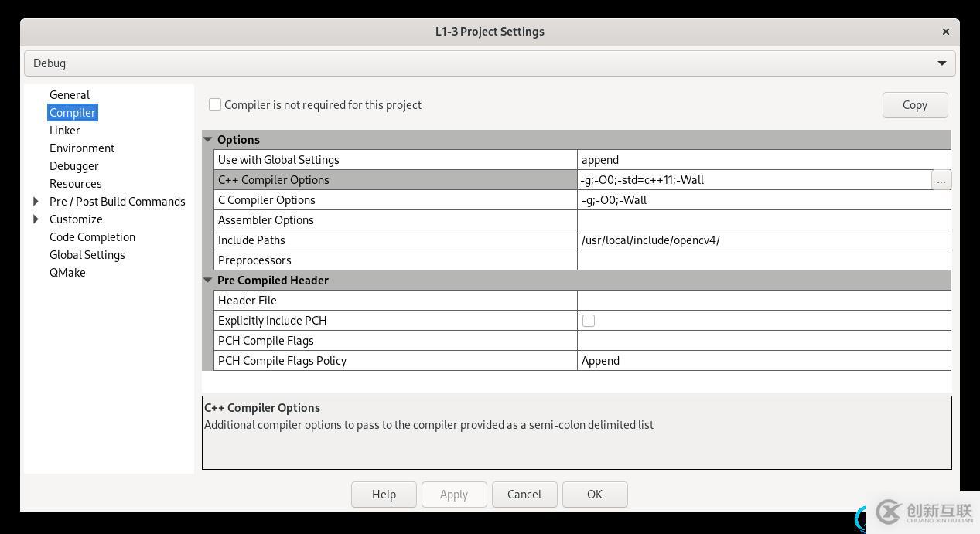Select Code Completion in the sidebar

tap(92, 237)
